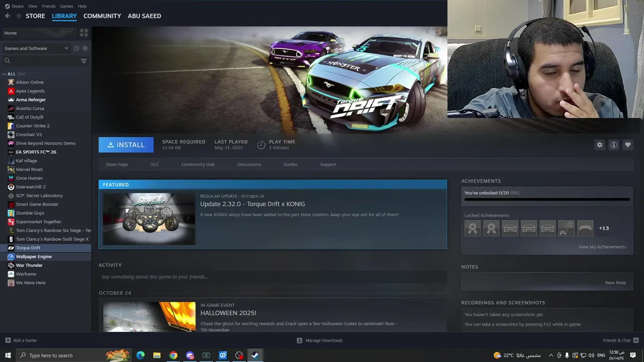The height and width of the screenshot is (362, 644).
Task: Open View My Achievements link
Action: pyautogui.click(x=602, y=247)
